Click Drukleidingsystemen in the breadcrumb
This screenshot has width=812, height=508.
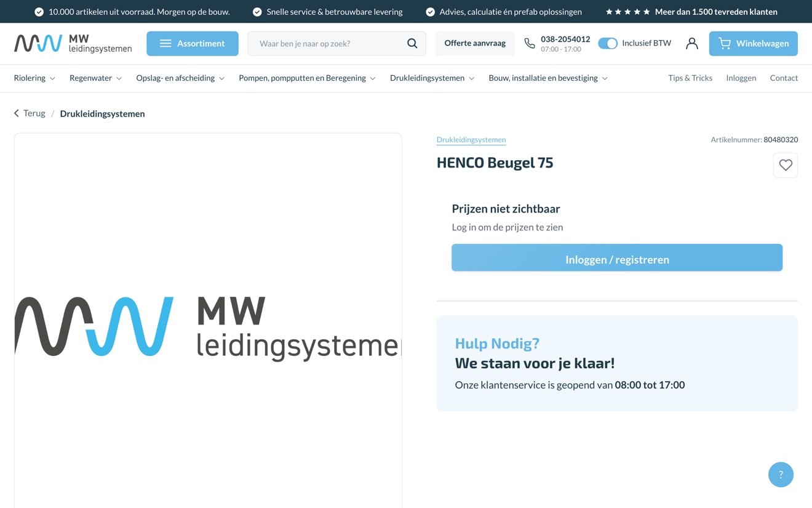(102, 114)
